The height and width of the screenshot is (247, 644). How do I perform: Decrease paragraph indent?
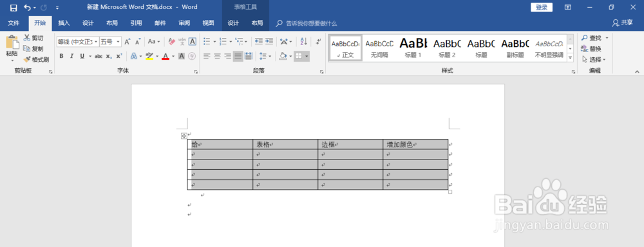pyautogui.click(x=259, y=41)
